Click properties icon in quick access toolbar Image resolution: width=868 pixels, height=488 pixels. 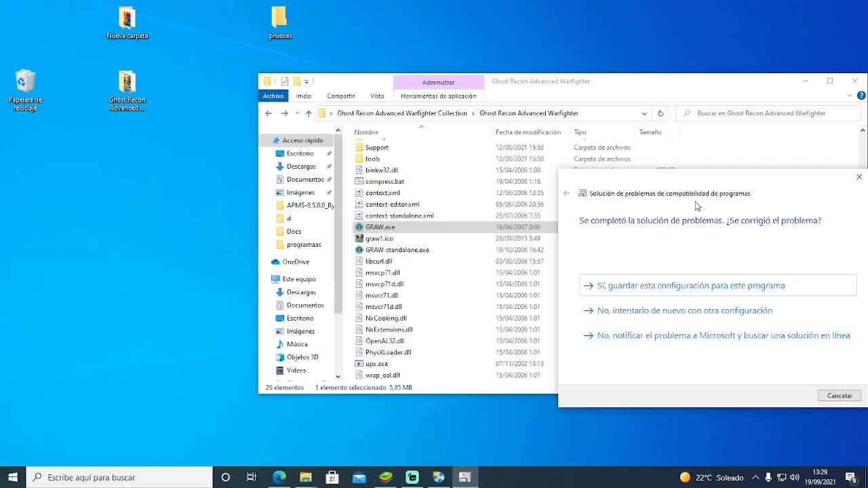[285, 81]
